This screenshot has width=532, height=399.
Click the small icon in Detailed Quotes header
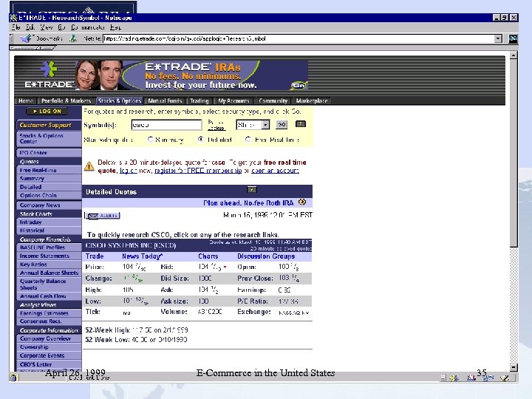(x=252, y=190)
